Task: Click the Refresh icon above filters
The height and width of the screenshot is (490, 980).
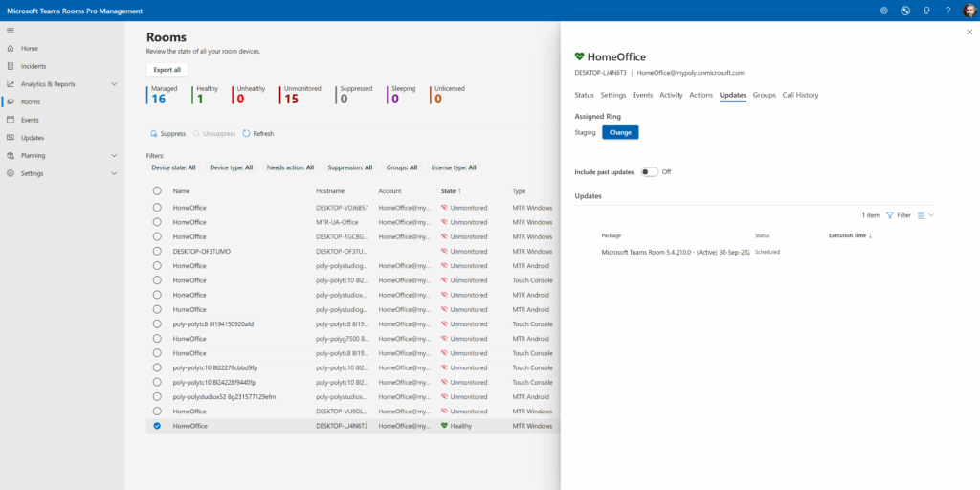Action: [246, 134]
